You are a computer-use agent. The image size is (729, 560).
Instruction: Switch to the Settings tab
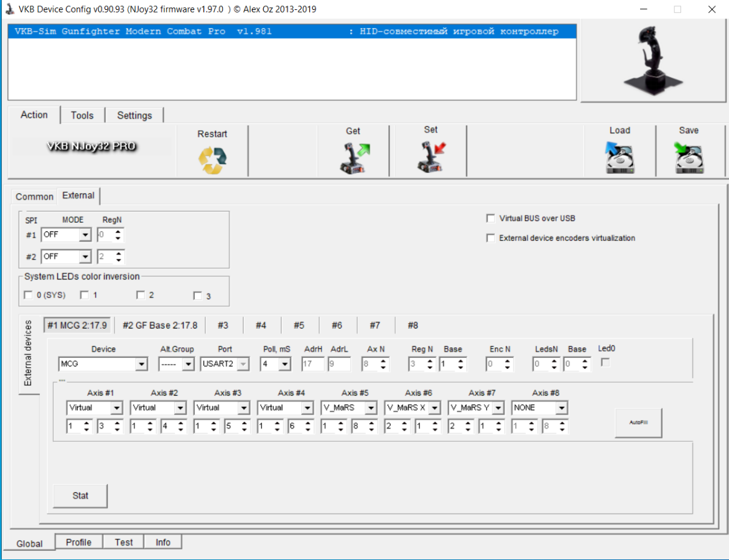click(x=134, y=115)
